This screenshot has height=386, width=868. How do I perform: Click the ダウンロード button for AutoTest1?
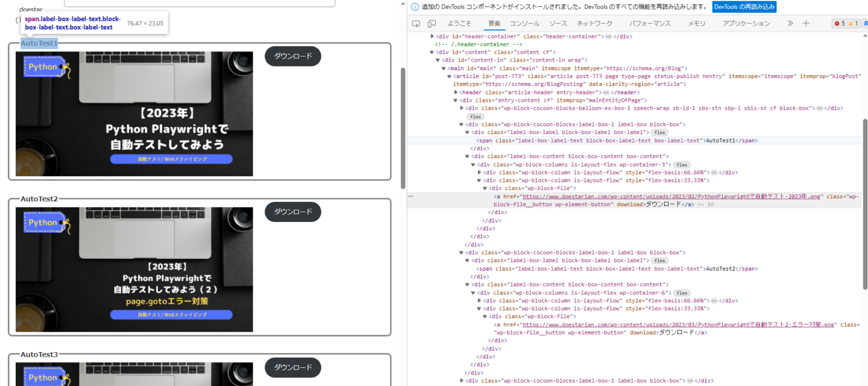click(x=292, y=56)
